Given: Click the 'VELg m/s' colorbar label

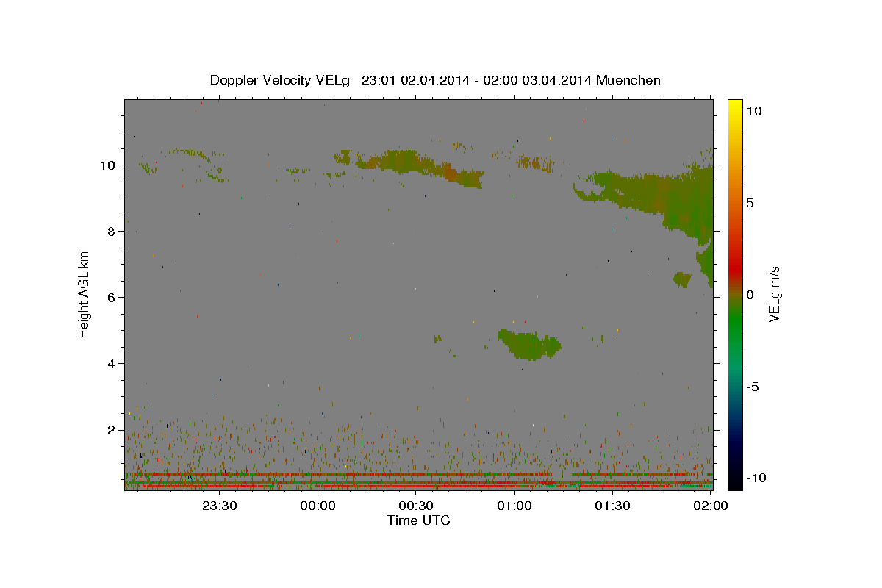Looking at the screenshot, I should (774, 294).
